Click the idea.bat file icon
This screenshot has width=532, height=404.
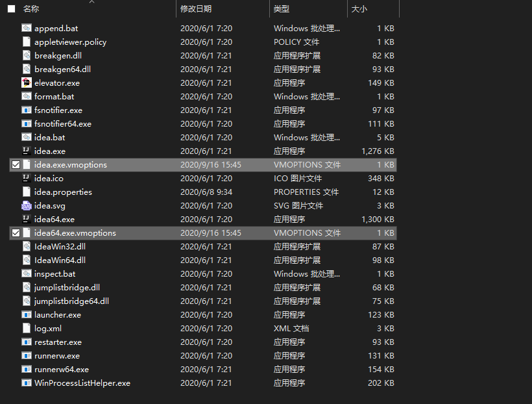click(x=27, y=137)
